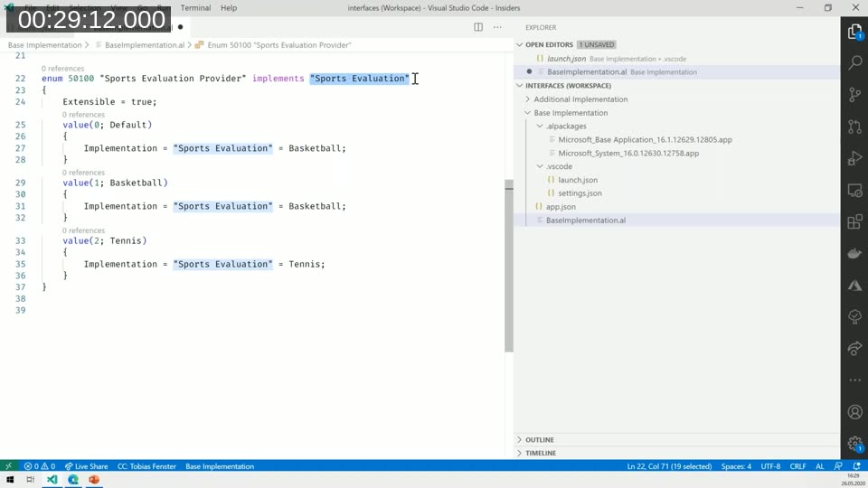Collapse the Open Editors section
The height and width of the screenshot is (488, 868).
(519, 45)
